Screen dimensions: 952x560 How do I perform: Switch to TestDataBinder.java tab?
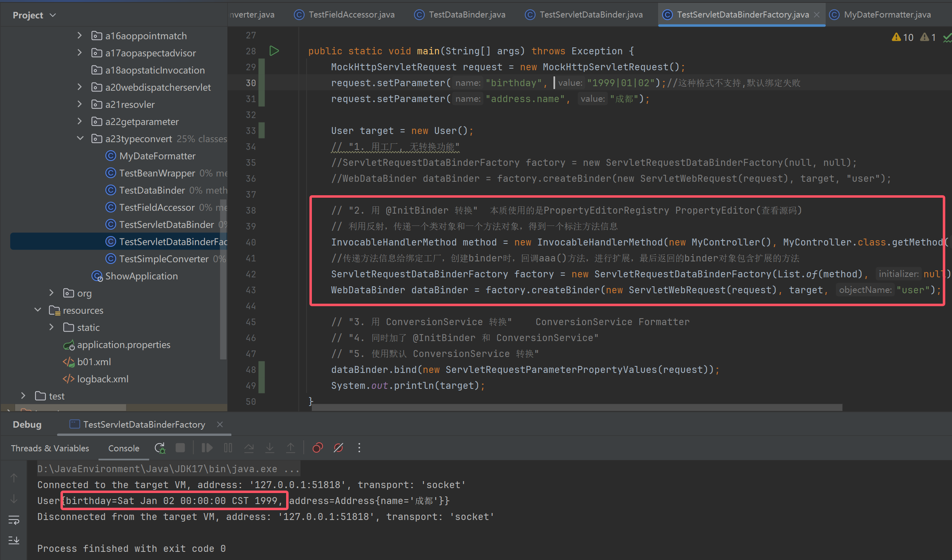point(460,15)
